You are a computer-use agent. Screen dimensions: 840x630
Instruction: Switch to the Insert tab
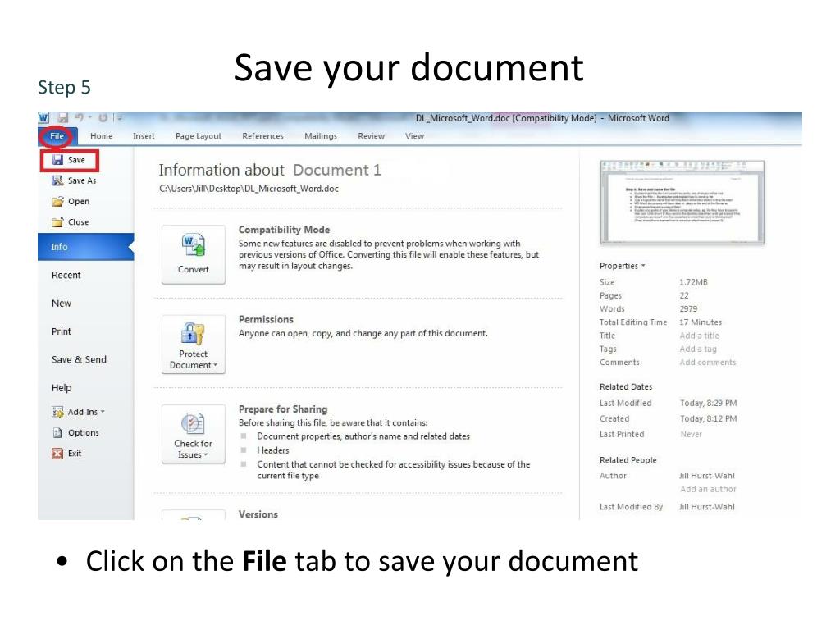pos(144,136)
